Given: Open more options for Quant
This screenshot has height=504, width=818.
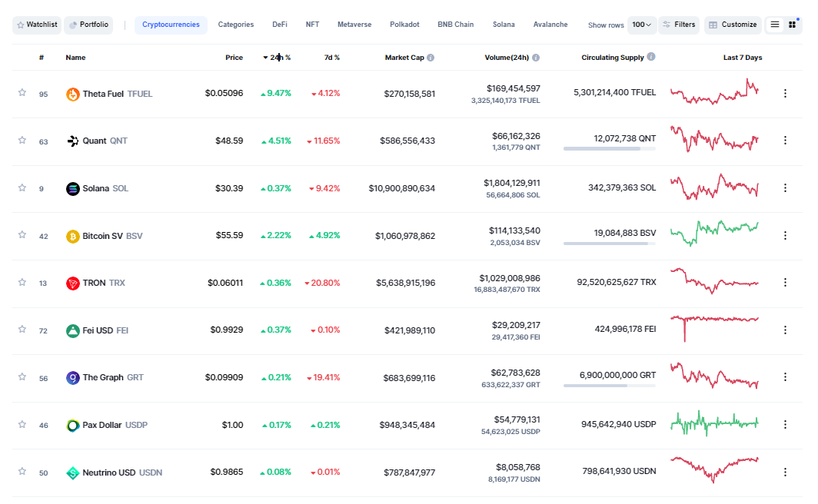Looking at the screenshot, I should pyautogui.click(x=785, y=140).
